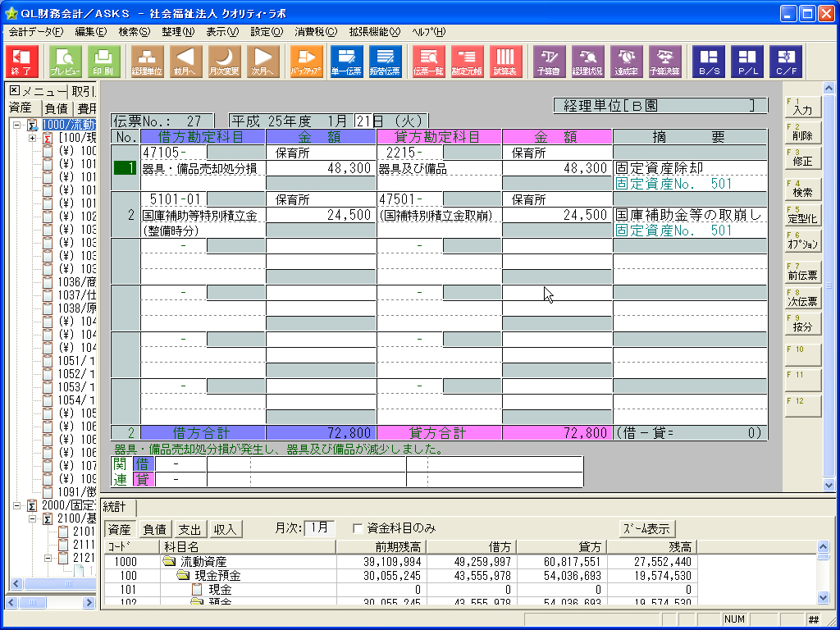
Task: Select the 統計 tab
Action: tap(118, 507)
